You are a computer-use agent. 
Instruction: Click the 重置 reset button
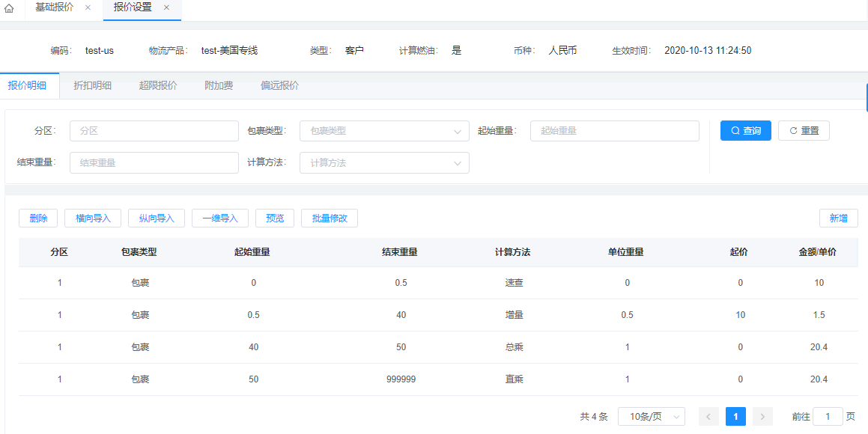(x=804, y=131)
